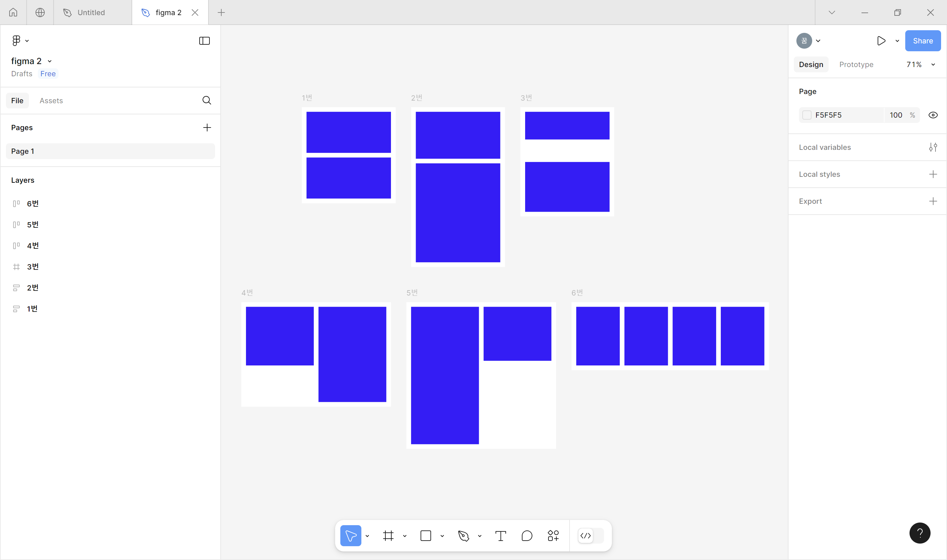Screen dimensions: 947x560
Task: Switch to the Untitled tab
Action: tap(93, 12)
